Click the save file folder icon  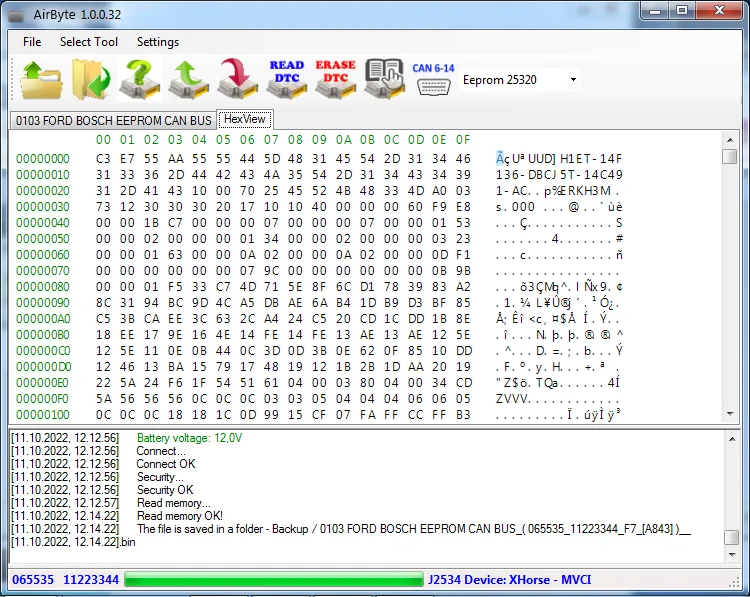(89, 80)
